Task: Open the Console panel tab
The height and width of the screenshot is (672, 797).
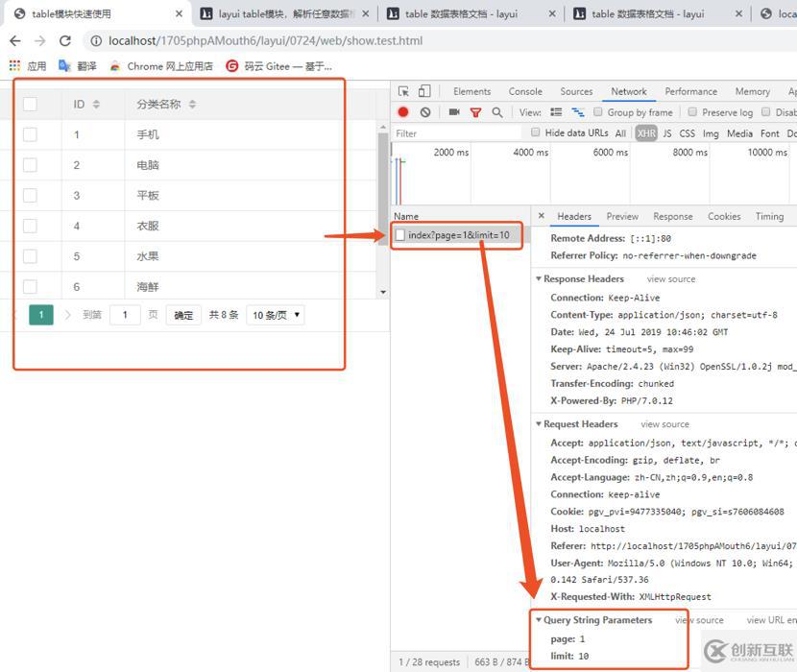Action: [525, 91]
